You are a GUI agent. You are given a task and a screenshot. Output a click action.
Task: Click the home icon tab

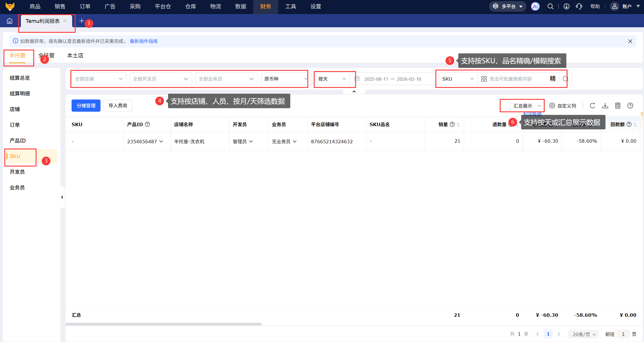coord(10,21)
